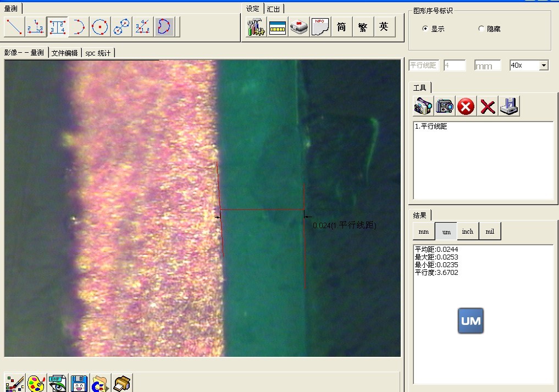Switch result unit to um
Viewport: 559px width, 392px height.
point(446,232)
